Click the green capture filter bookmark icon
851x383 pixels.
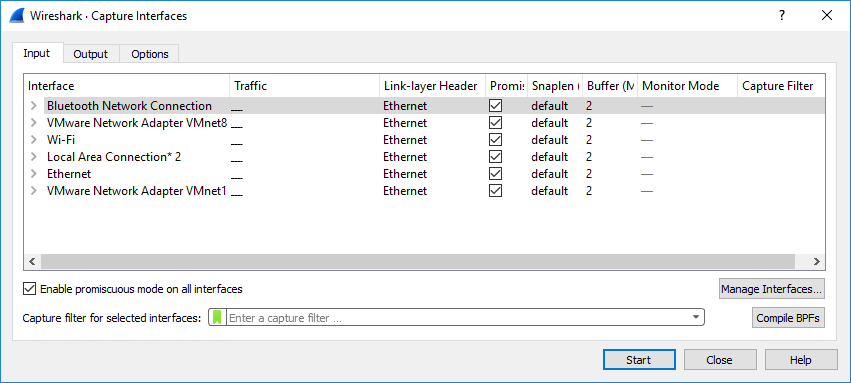pos(217,318)
